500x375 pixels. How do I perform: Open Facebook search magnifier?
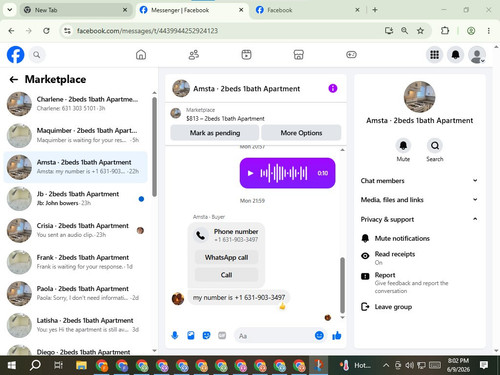pyautogui.click(x=37, y=55)
